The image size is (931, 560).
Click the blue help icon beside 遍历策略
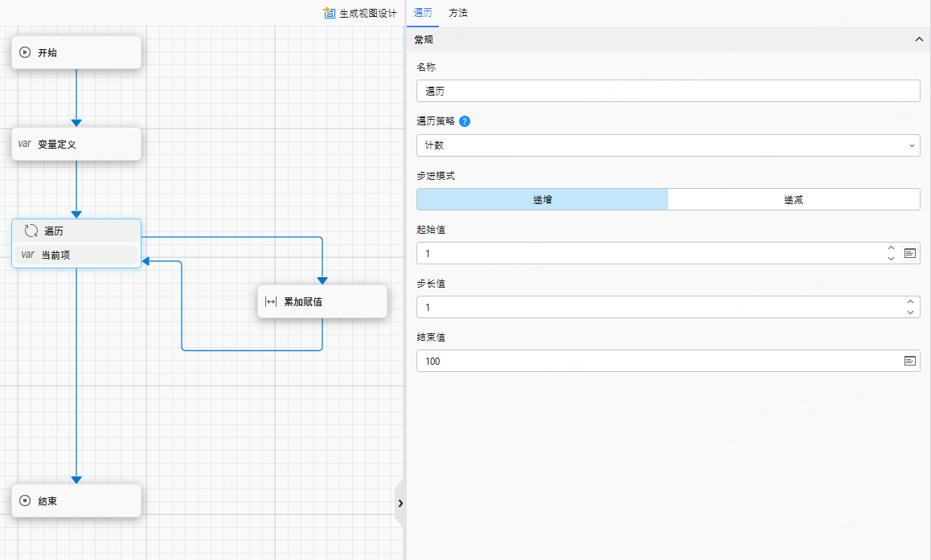point(465,121)
